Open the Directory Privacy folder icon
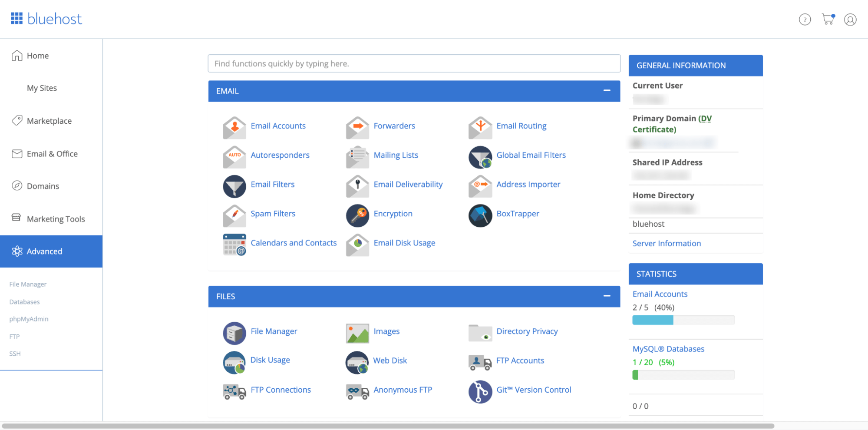This screenshot has width=868, height=430. 480,333
